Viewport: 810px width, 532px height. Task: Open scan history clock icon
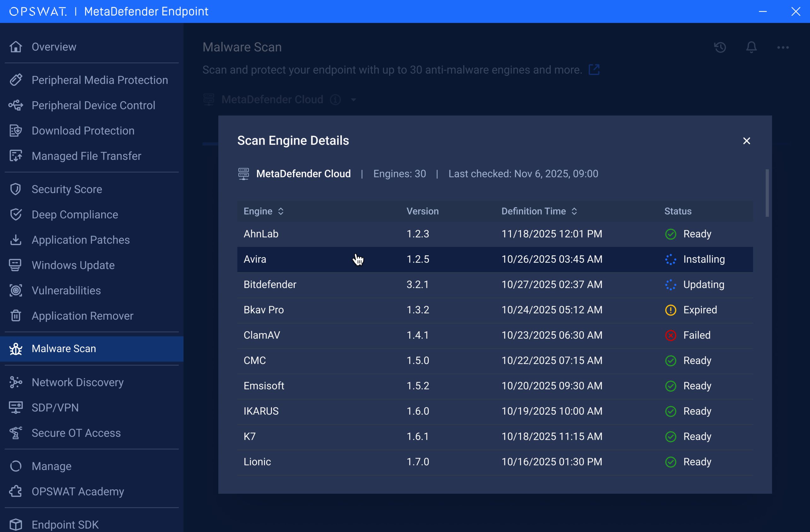[720, 47]
